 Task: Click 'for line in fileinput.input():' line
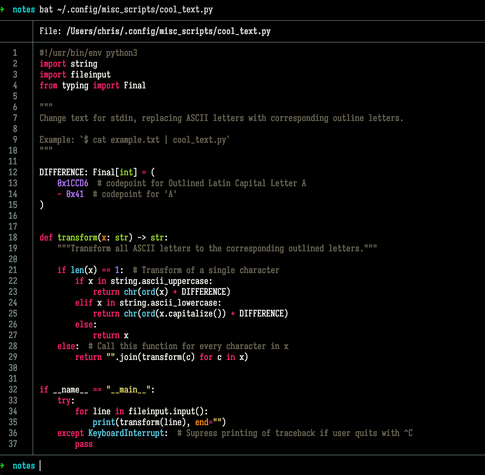pyautogui.click(x=141, y=411)
